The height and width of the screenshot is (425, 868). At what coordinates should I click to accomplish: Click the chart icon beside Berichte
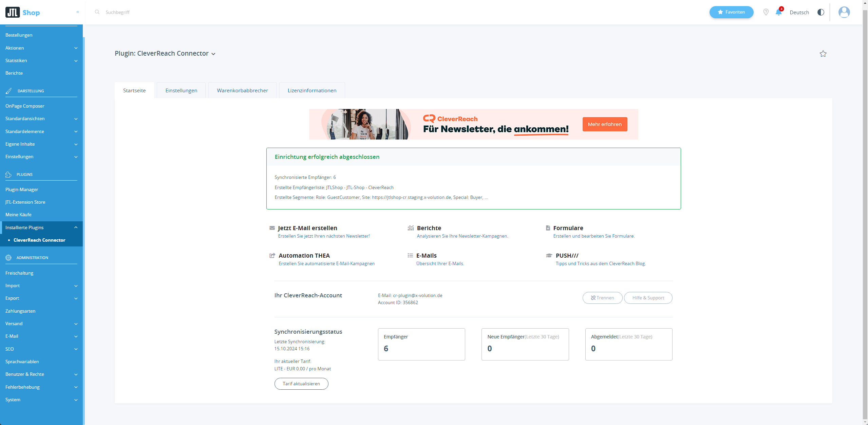click(411, 228)
